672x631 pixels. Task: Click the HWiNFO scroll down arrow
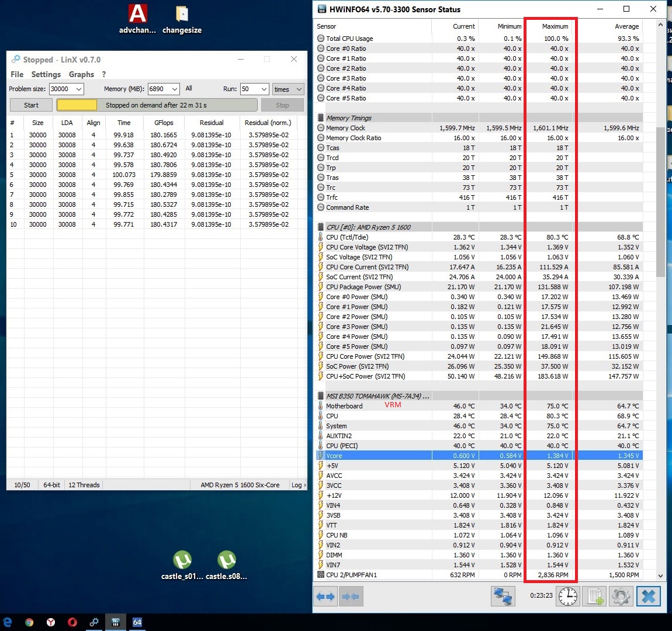pos(660,575)
